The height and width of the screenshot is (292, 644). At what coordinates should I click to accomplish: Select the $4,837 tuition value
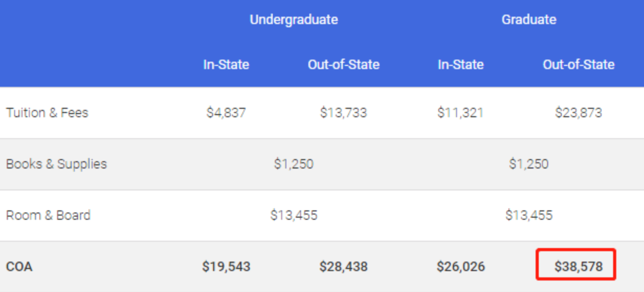[226, 113]
